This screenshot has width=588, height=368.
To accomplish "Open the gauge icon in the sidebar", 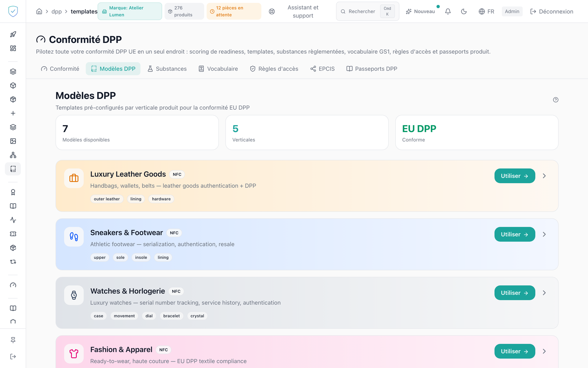I will (x=13, y=285).
